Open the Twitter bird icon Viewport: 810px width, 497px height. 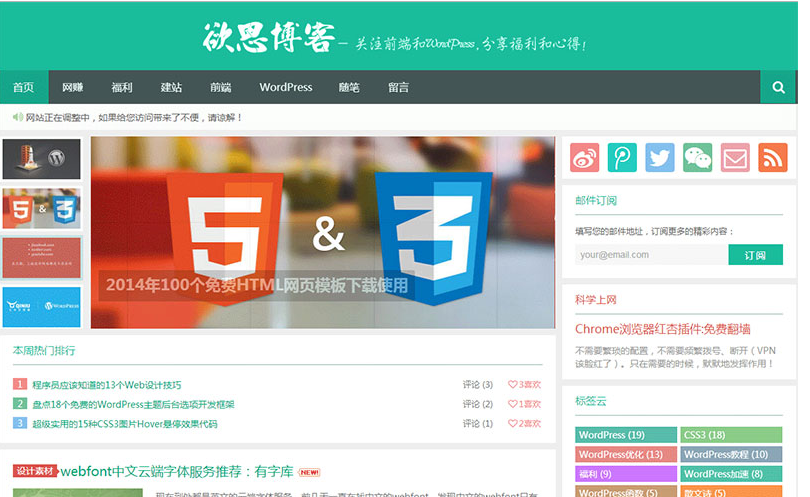click(x=660, y=158)
